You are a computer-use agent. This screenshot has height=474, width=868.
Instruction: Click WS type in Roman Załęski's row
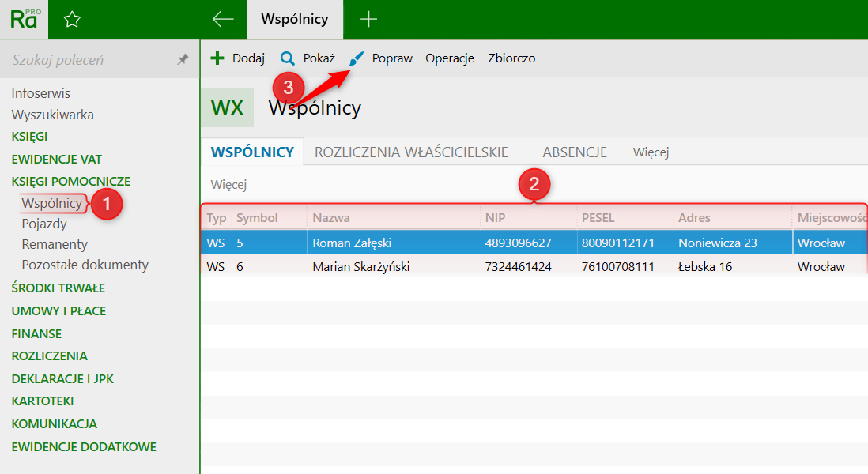pos(216,243)
